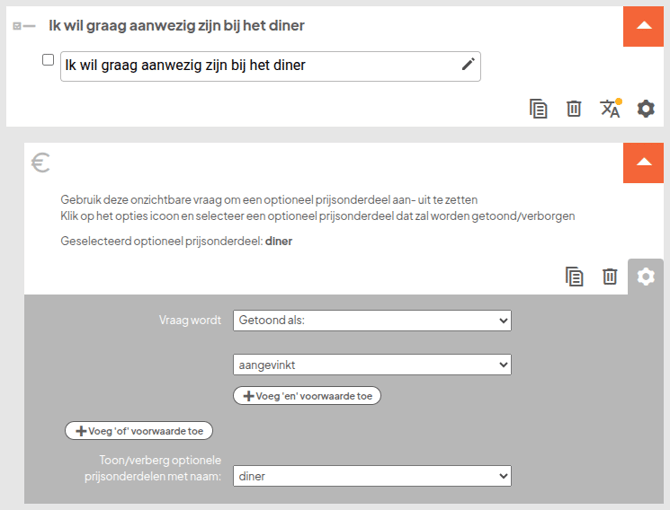Click the checkbox option label text field
Image resolution: width=670 pixels, height=510 pixels.
click(260, 66)
